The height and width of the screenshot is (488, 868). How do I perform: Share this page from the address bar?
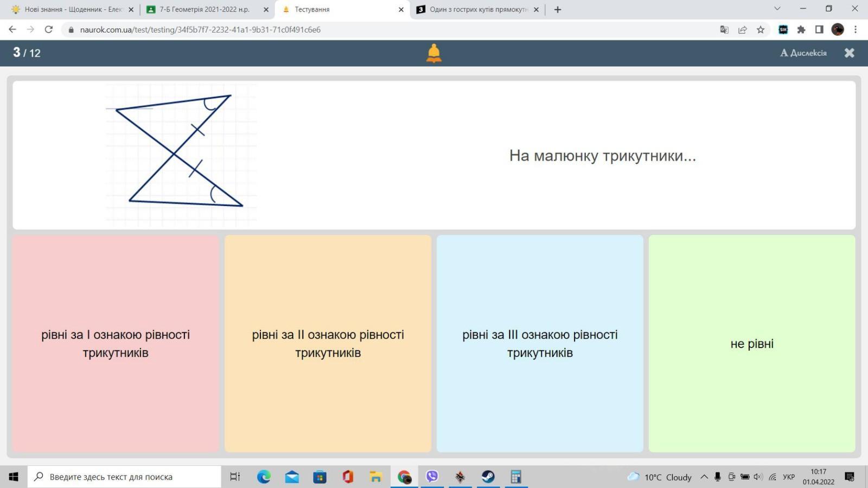(743, 29)
